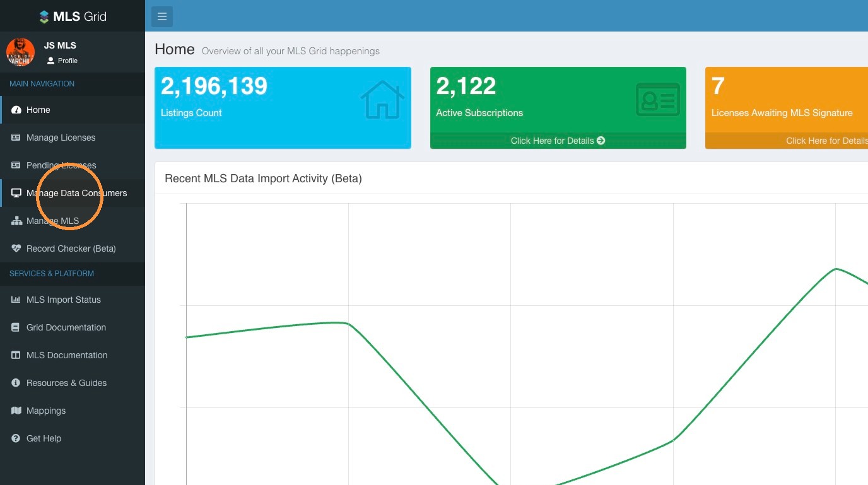This screenshot has width=868, height=485.
Task: Open Manage Data Consumers page
Action: (73, 193)
